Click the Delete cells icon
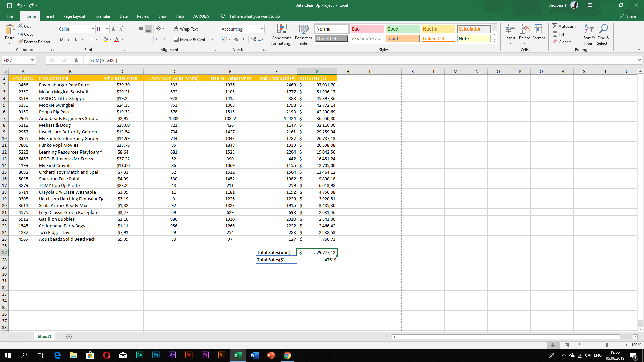This screenshot has width=644, height=362. point(524,29)
